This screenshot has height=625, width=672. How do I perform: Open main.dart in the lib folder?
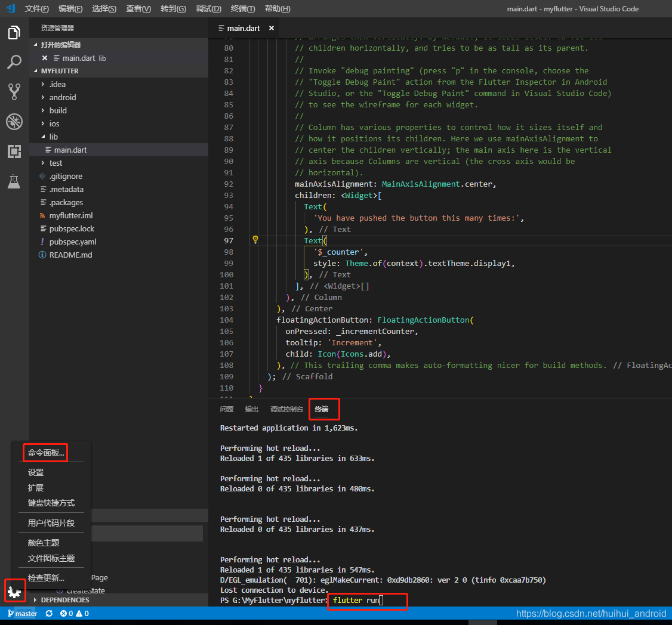point(119,150)
